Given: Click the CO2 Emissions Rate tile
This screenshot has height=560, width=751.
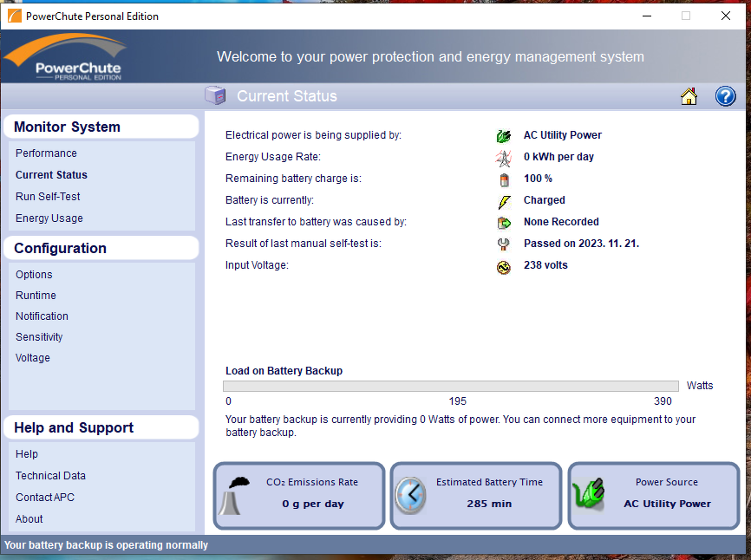Looking at the screenshot, I should [x=299, y=496].
